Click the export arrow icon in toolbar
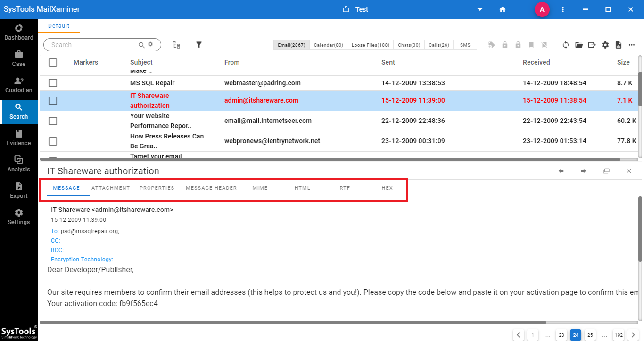This screenshot has height=341, width=644. pos(592,45)
